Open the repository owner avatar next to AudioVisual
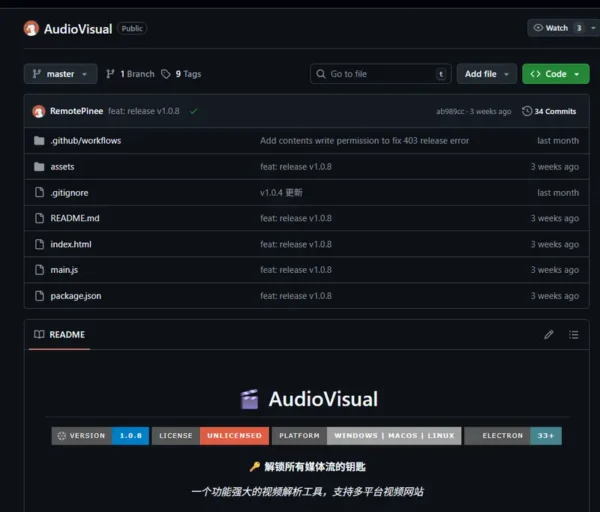600x512 pixels. click(31, 28)
